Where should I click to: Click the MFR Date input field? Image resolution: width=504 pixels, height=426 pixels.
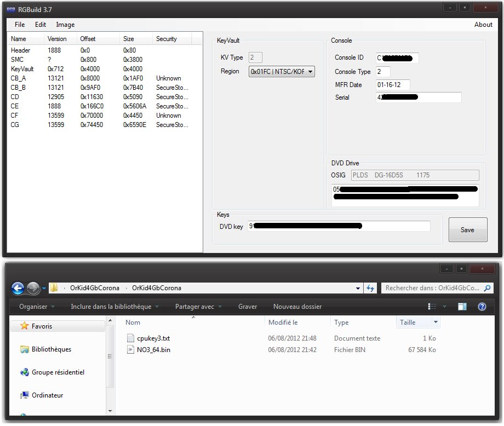click(x=393, y=85)
